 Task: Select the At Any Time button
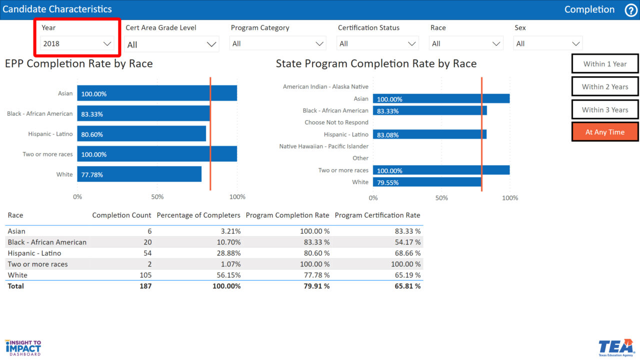(604, 132)
